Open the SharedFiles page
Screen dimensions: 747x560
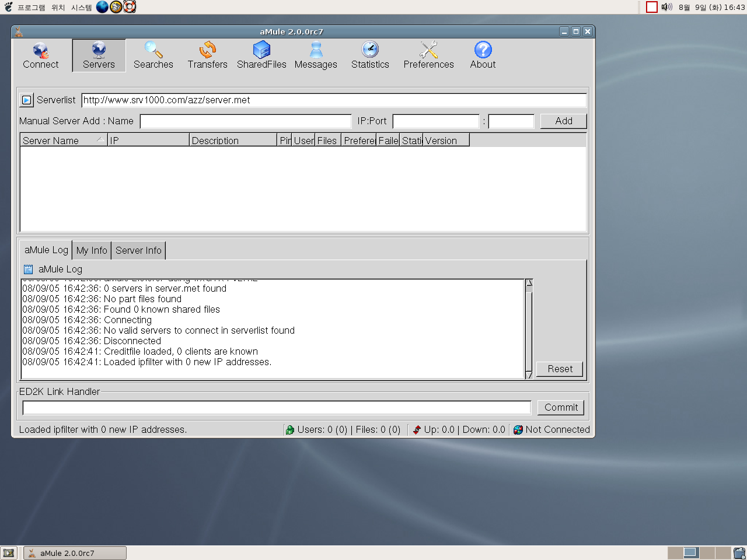pos(261,55)
